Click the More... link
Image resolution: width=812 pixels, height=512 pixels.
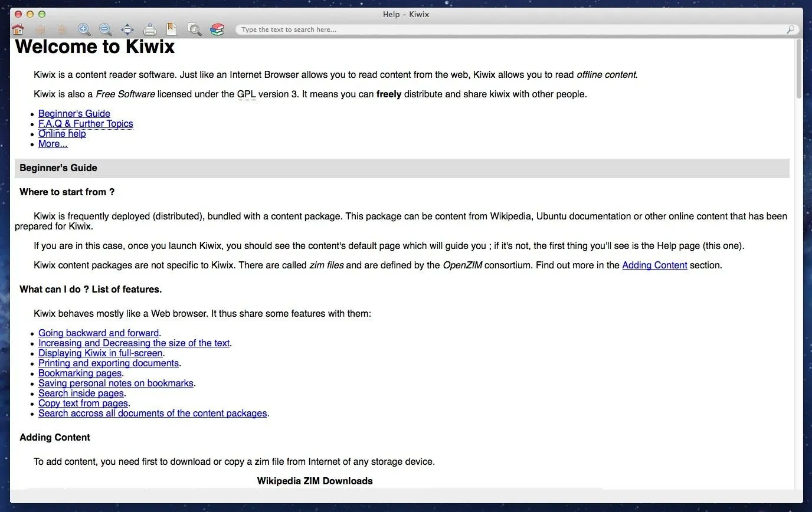click(53, 143)
